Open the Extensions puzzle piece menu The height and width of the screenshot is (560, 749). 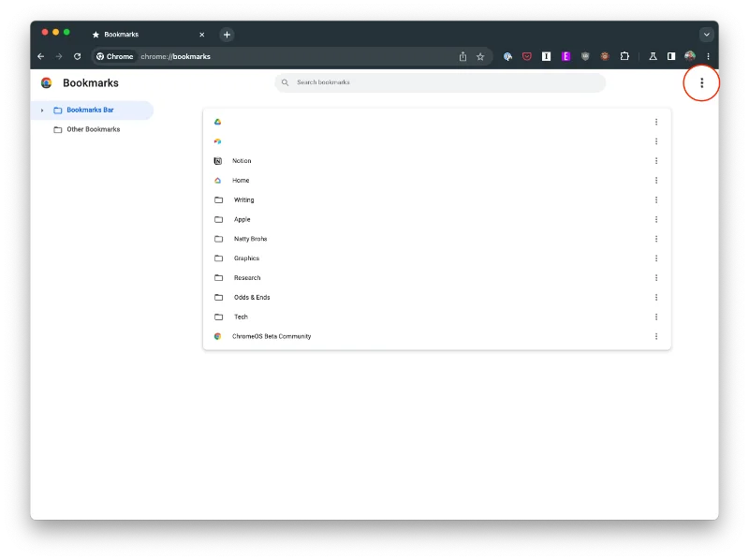tap(624, 56)
